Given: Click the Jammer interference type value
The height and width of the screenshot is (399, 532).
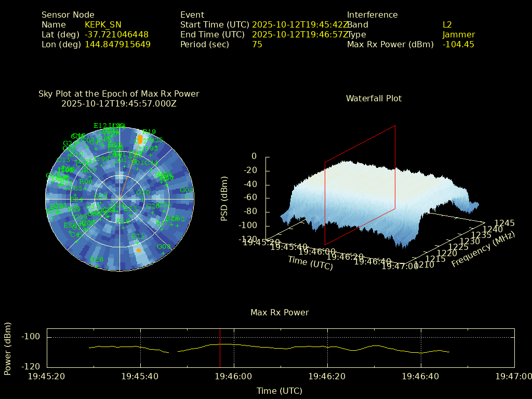Looking at the screenshot, I should (458, 34).
